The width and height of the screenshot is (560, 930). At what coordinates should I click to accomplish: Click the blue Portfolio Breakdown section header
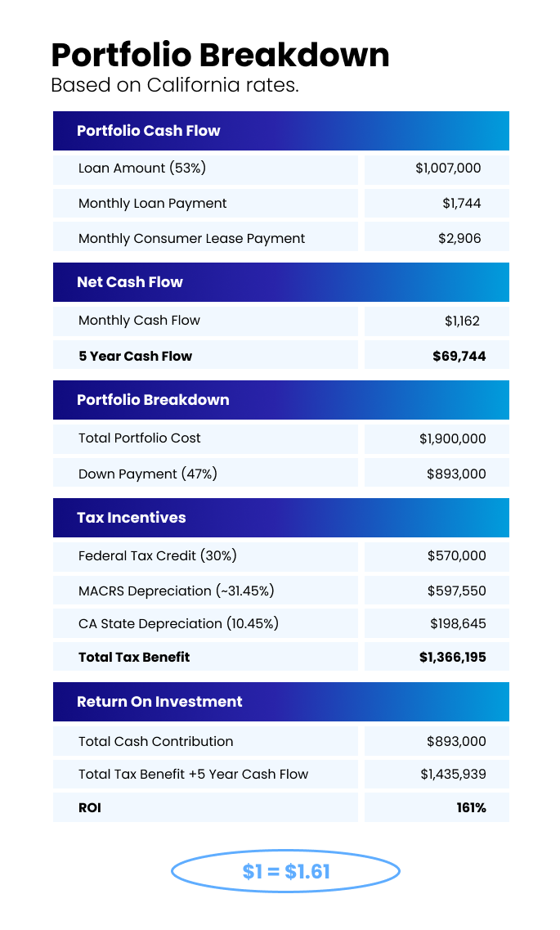(x=153, y=400)
